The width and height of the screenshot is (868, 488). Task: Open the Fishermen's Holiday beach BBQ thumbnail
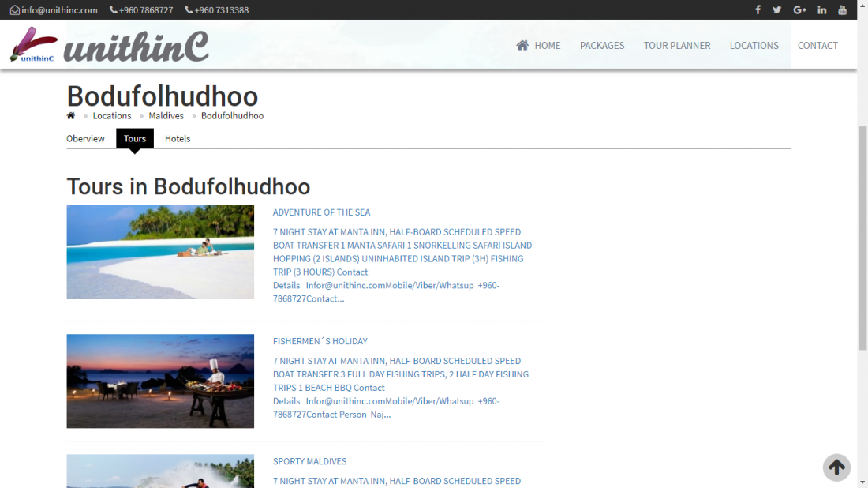click(160, 381)
